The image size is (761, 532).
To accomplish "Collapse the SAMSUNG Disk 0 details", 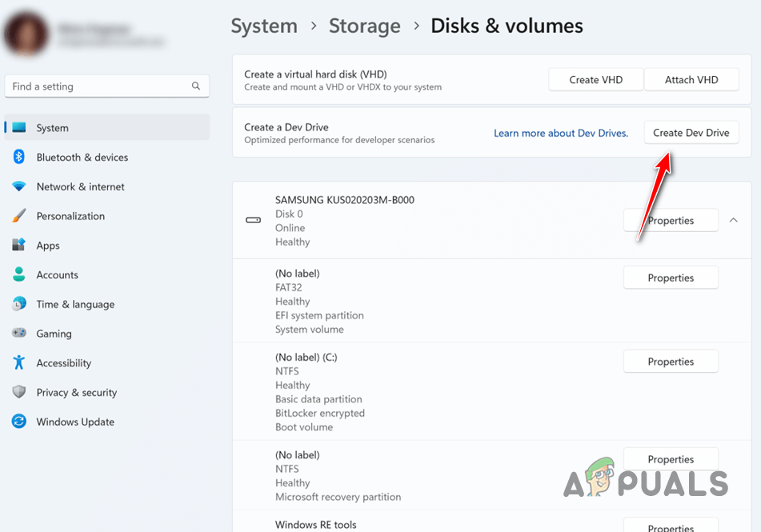I will 733,220.
